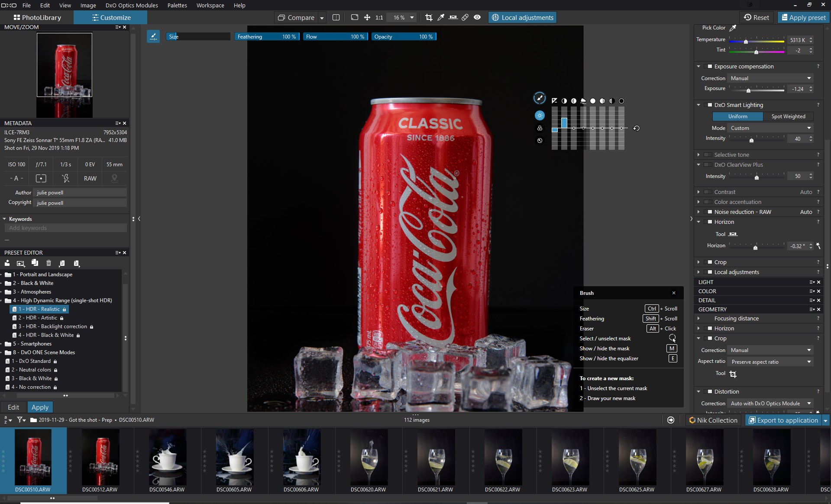Click the Apply preset button

point(802,17)
